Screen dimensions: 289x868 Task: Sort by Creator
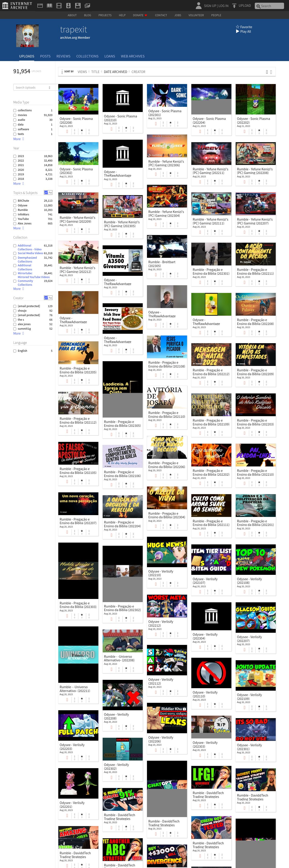click(138, 72)
